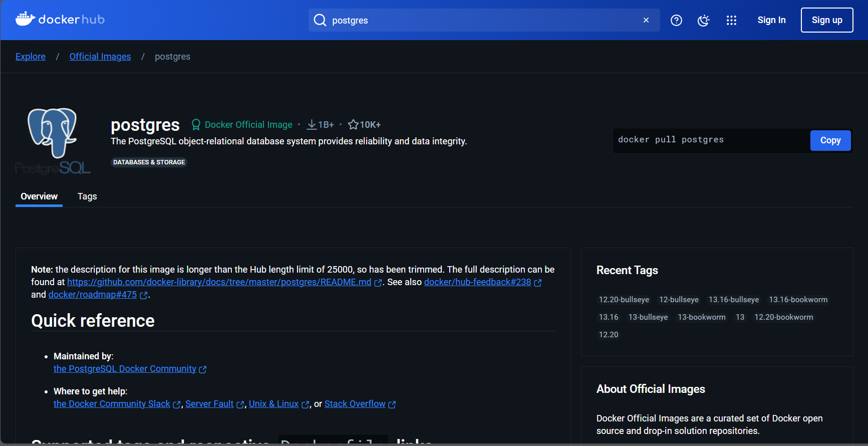Go to Official Images breadcrumb

100,57
